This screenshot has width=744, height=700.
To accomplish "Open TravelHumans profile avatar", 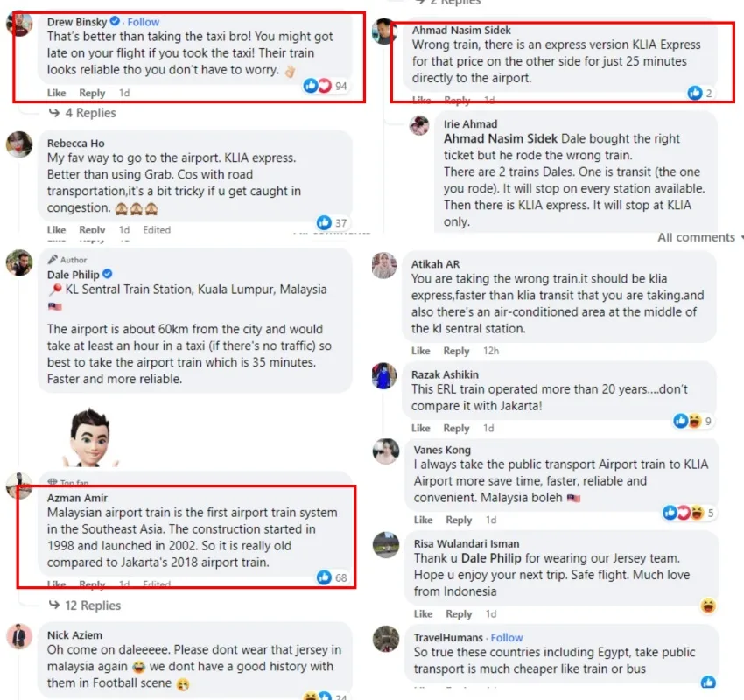I will [x=387, y=639].
